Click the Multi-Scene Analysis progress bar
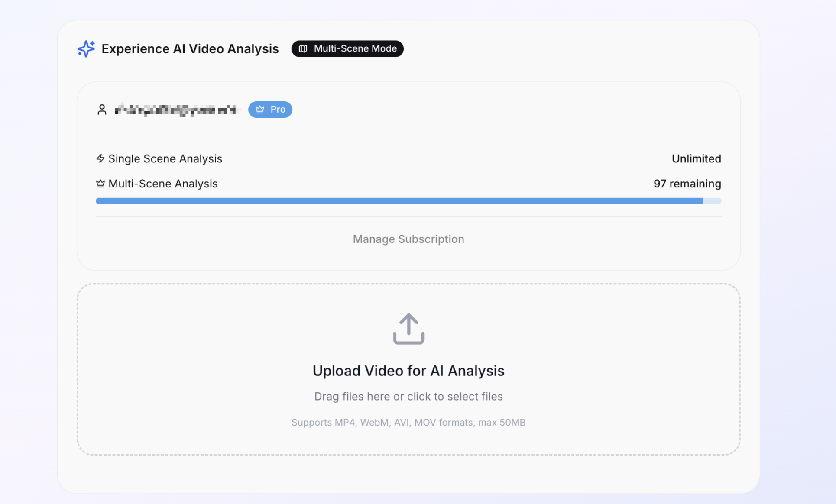This screenshot has height=504, width=836. click(408, 200)
